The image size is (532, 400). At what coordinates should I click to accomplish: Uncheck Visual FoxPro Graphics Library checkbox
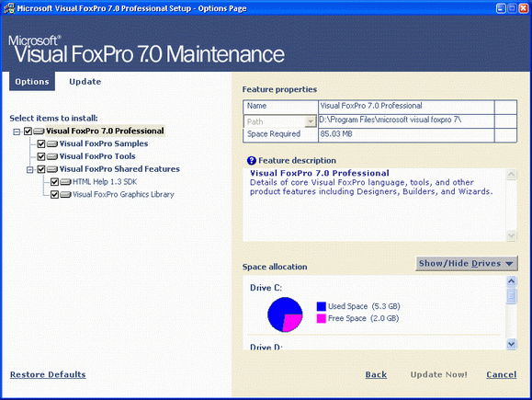click(54, 195)
